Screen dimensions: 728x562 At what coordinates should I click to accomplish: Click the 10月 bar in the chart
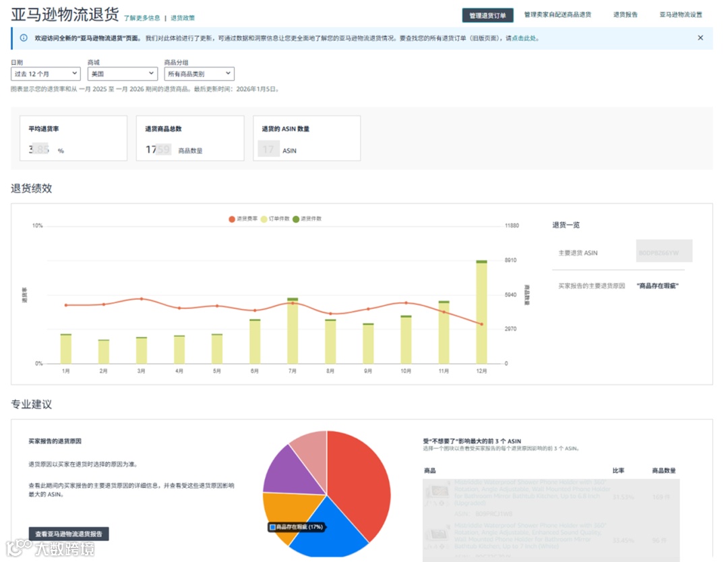(x=406, y=339)
